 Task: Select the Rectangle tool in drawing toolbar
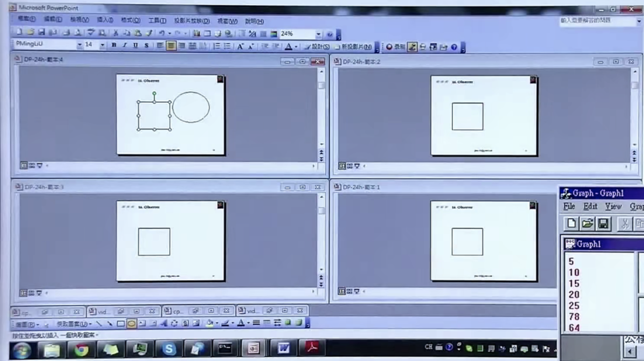pos(121,324)
